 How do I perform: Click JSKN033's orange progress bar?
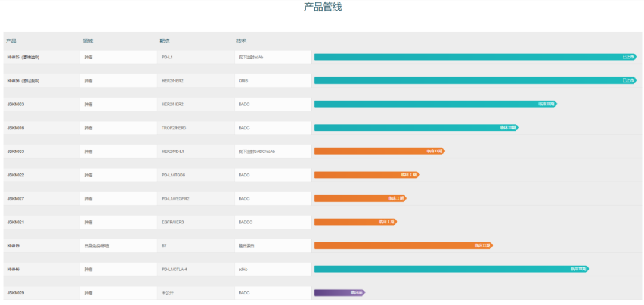point(379,151)
